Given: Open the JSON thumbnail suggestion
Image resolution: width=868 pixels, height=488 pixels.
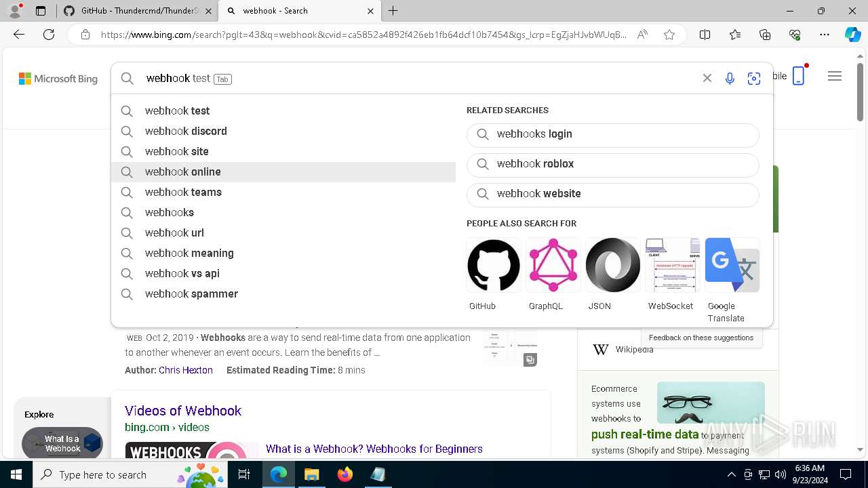Looking at the screenshot, I should 613,274.
